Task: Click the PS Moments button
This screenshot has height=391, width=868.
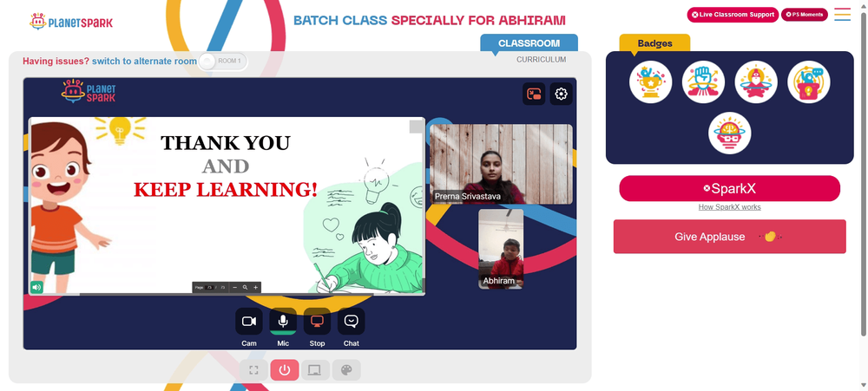Action: pyautogui.click(x=805, y=15)
